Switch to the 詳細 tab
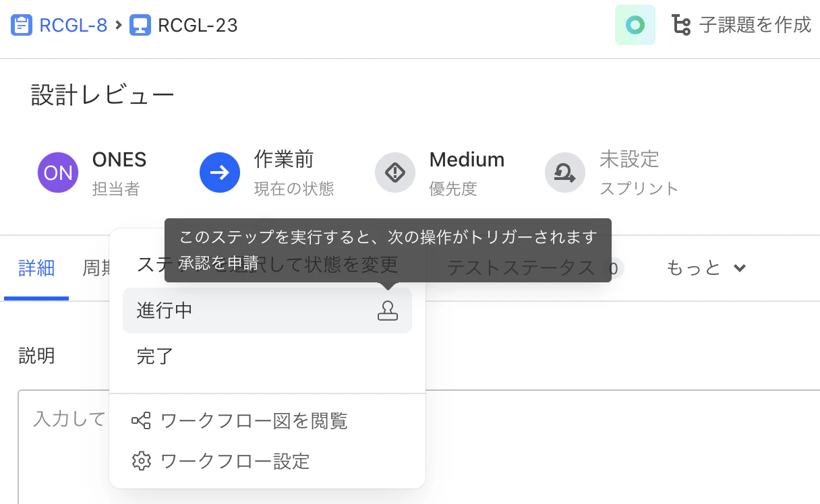Viewport: 820px width, 504px height. click(36, 267)
